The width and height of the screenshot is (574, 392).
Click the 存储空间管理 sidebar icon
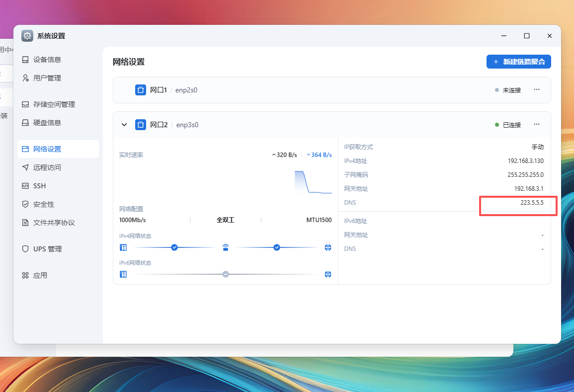(25, 104)
